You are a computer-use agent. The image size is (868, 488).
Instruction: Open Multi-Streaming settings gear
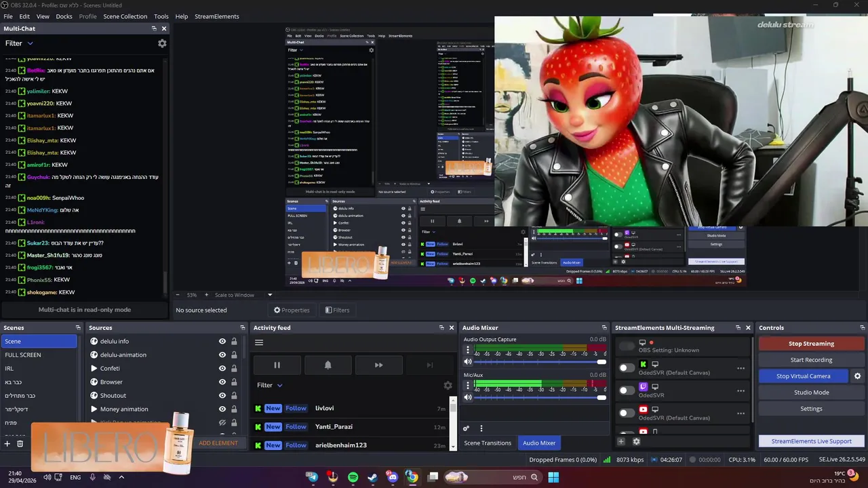[x=636, y=441]
